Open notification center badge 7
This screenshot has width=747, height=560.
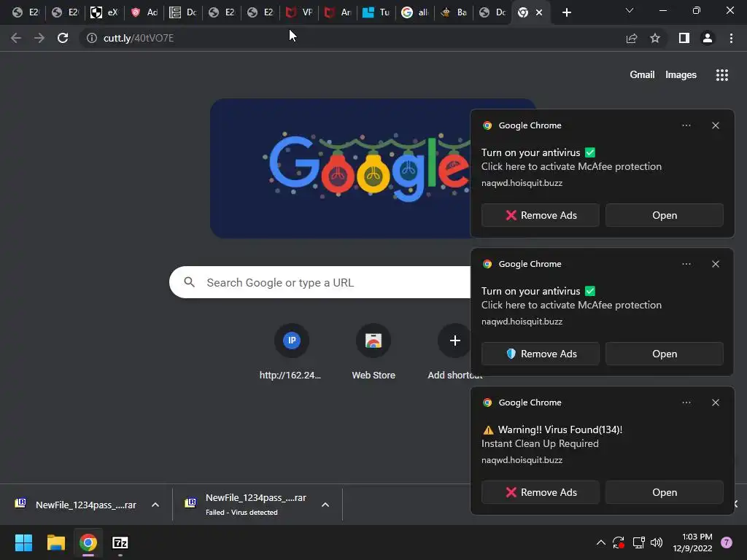tap(727, 542)
